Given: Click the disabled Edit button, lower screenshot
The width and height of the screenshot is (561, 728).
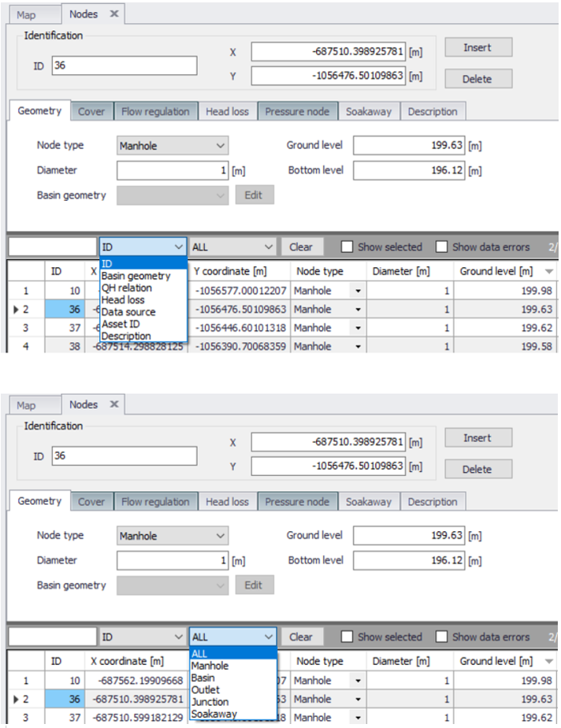Looking at the screenshot, I should point(255,585).
